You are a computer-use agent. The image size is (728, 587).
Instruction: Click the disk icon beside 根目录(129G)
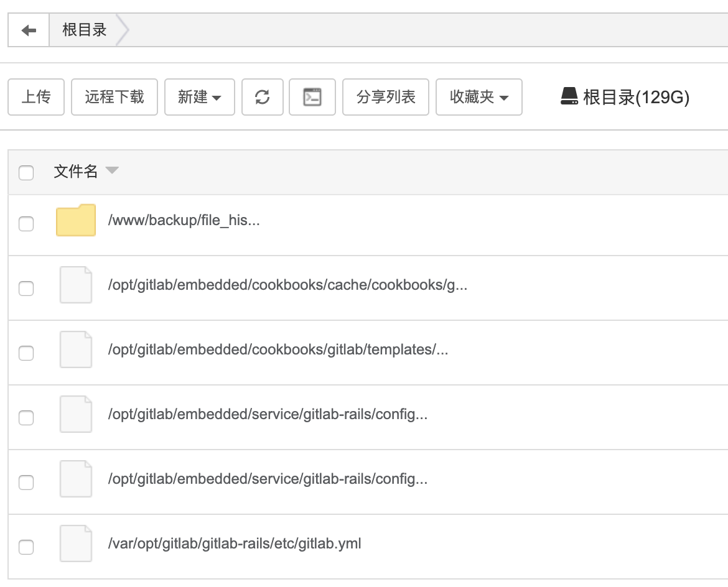(x=569, y=96)
